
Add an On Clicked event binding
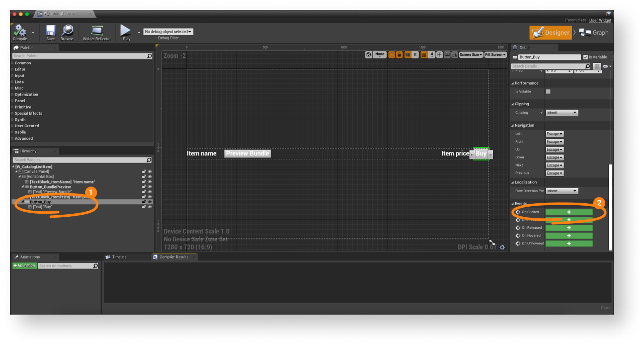coord(569,212)
